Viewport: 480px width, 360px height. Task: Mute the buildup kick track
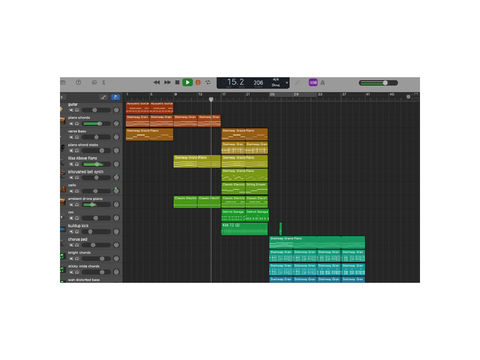click(x=71, y=232)
